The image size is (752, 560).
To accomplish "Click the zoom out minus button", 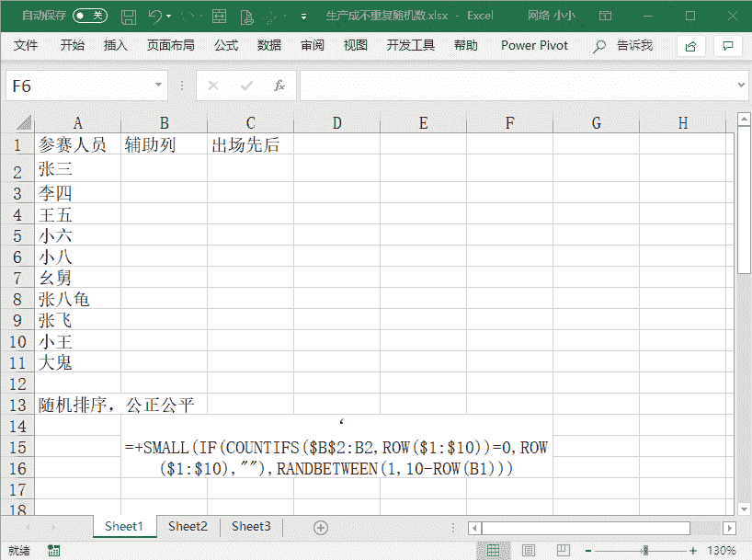I will point(588,551).
